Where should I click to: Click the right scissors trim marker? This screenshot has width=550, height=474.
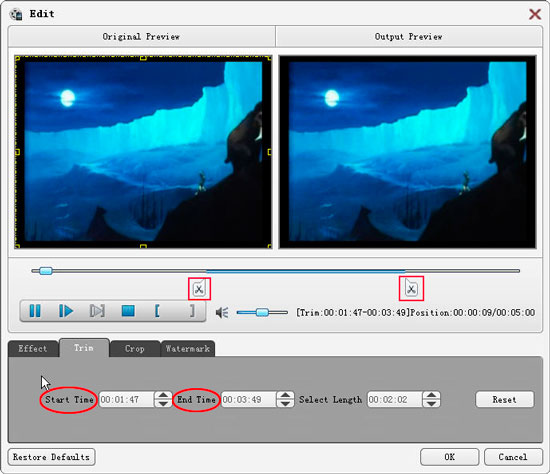pos(411,288)
